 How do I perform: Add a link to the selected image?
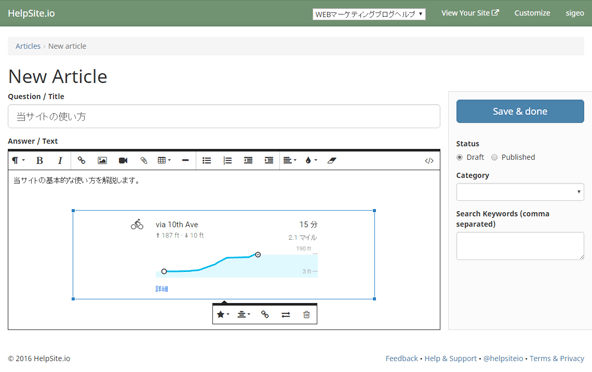point(265,314)
